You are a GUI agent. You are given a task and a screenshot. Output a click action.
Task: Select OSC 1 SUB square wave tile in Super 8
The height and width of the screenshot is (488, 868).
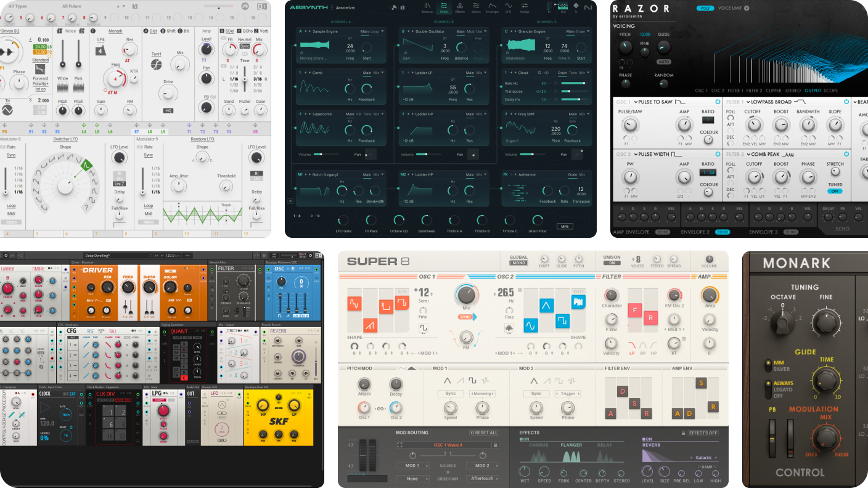click(401, 304)
